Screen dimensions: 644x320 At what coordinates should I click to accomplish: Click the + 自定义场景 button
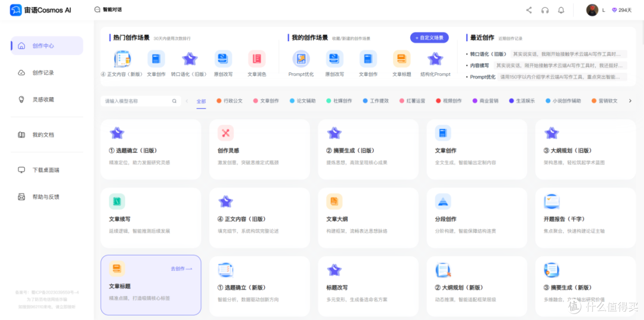coord(429,38)
